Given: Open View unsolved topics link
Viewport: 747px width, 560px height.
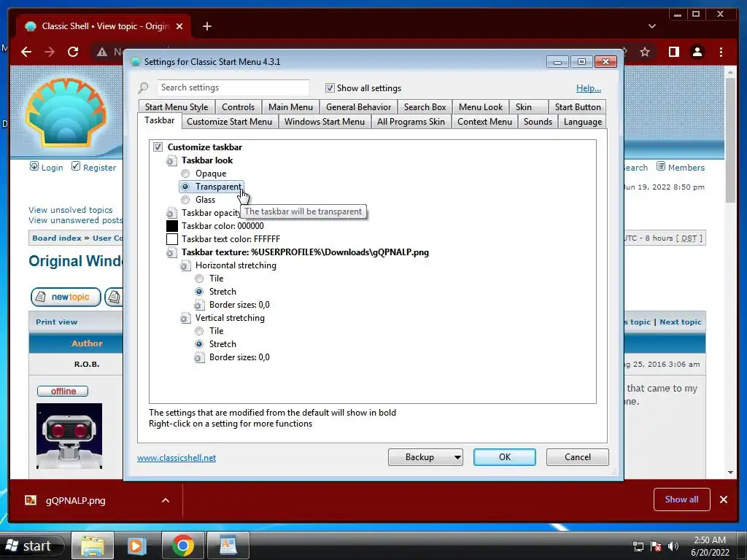Looking at the screenshot, I should point(71,210).
